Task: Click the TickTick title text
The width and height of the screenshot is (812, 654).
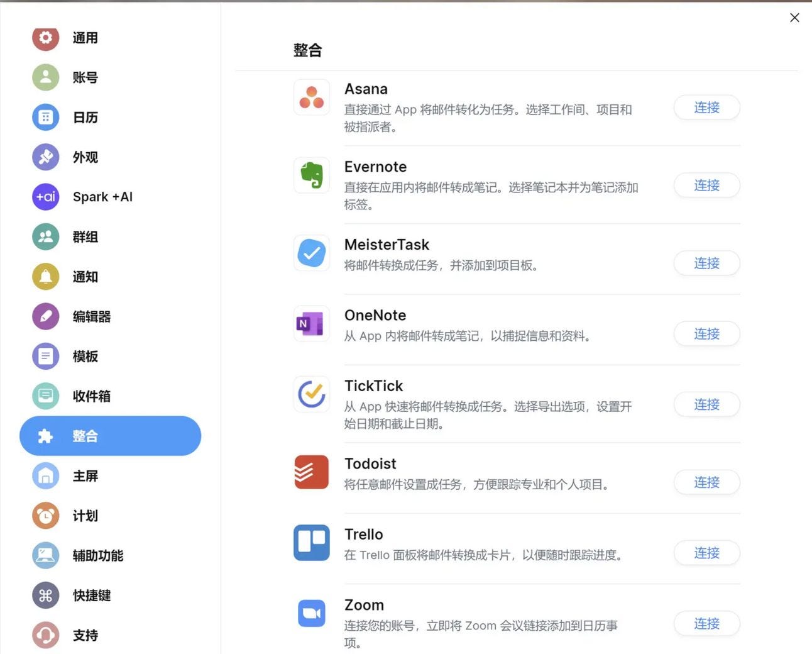Action: coord(373,385)
